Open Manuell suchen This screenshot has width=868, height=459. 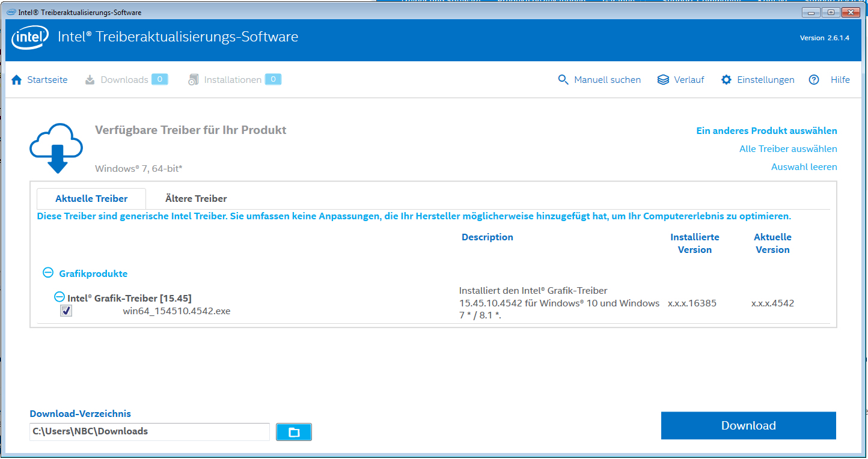(608, 80)
